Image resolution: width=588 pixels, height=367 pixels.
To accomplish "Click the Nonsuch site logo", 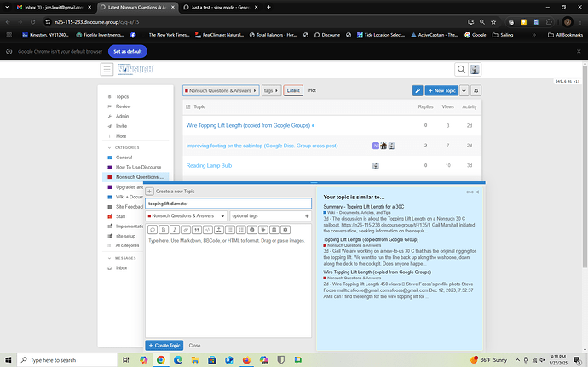I will click(135, 69).
